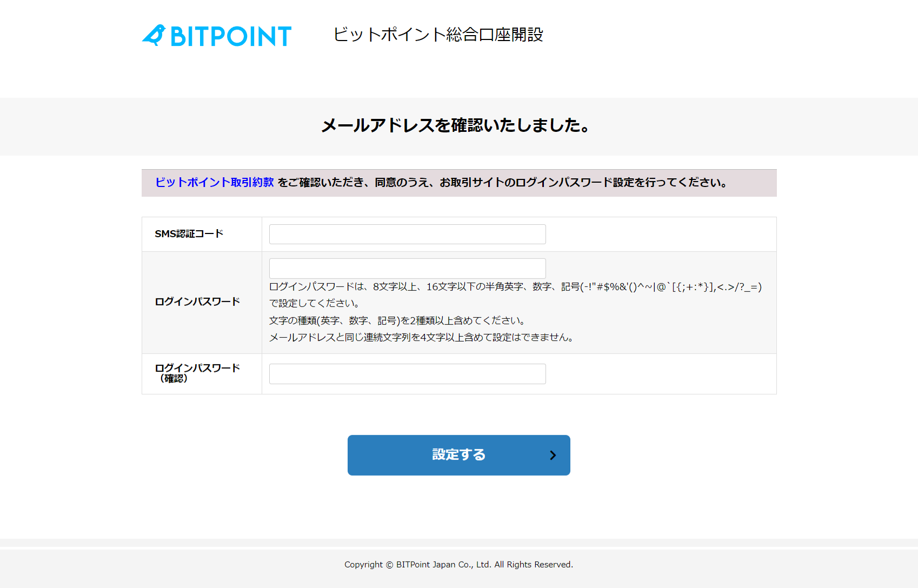Open the ビットポイント取引約款 link
Image resolution: width=918 pixels, height=588 pixels.
point(214,183)
